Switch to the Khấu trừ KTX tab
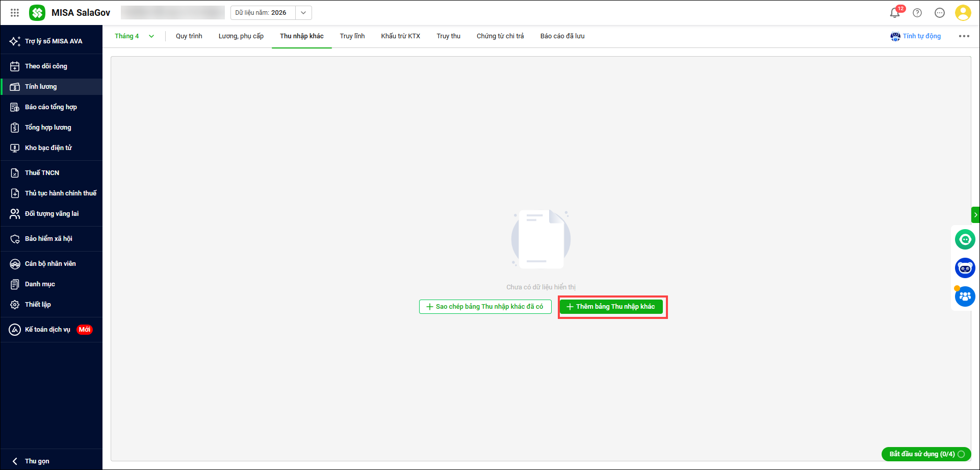The height and width of the screenshot is (470, 980). pyautogui.click(x=400, y=36)
